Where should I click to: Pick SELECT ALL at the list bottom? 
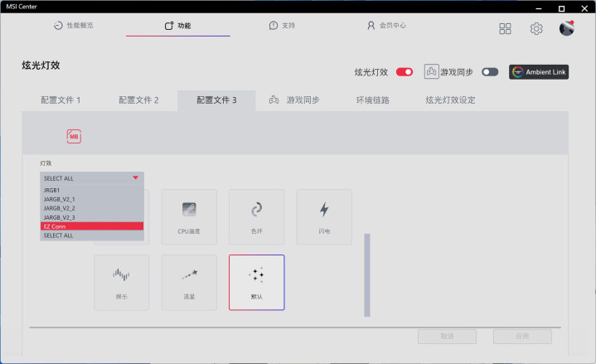[x=92, y=235]
